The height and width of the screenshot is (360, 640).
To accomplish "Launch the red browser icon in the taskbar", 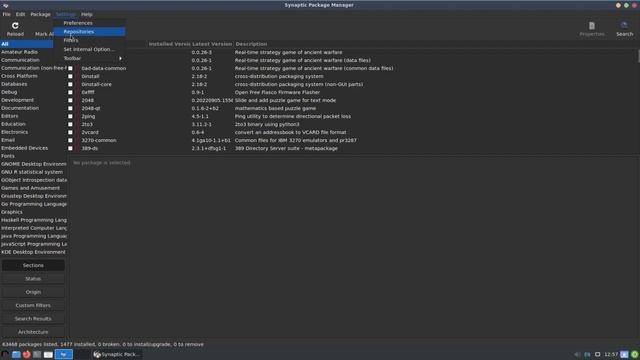I will tap(27, 354).
